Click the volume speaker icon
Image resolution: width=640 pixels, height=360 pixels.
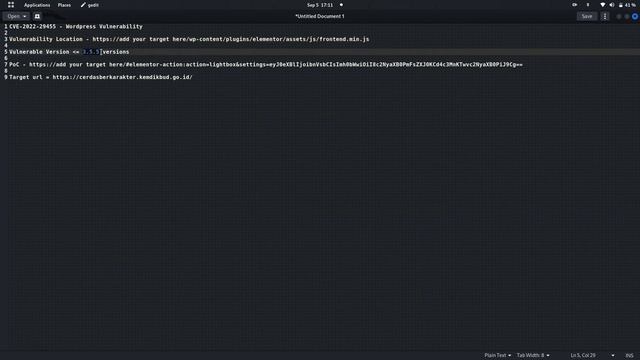(612, 5)
